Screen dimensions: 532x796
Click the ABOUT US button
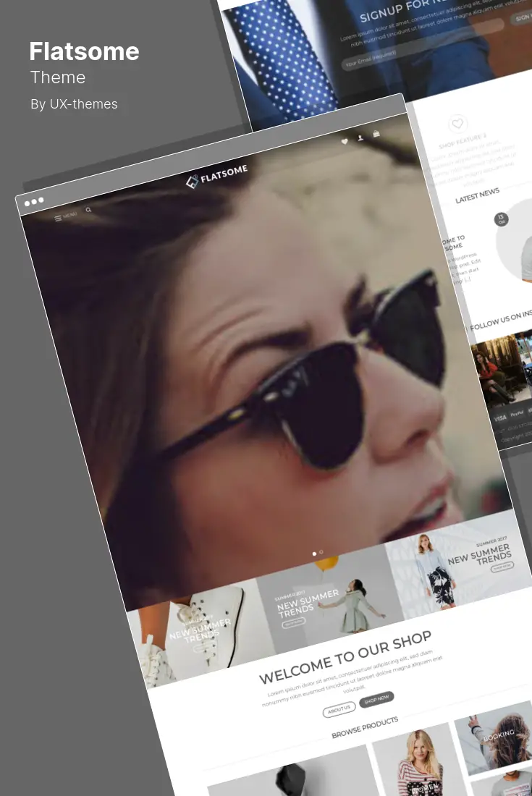(x=339, y=709)
